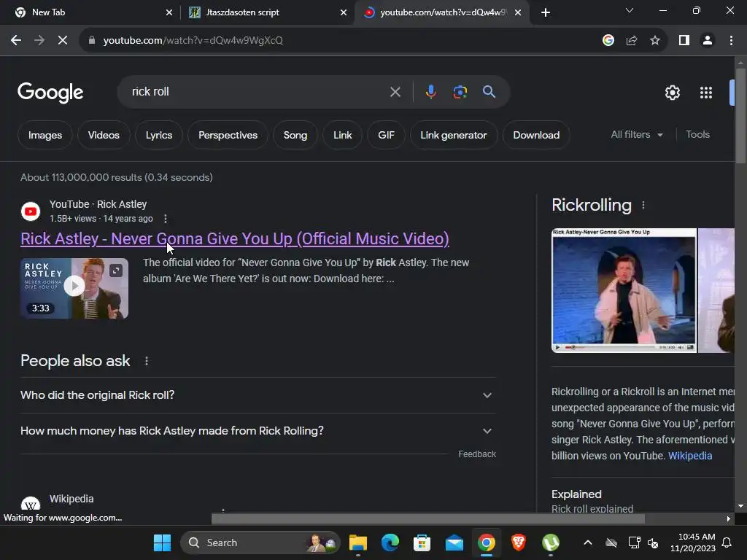Open the All filters dropdown
Viewport: 747px width, 560px height.
coord(637,135)
